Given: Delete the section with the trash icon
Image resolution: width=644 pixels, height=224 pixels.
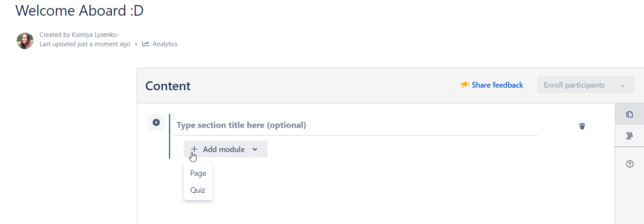Looking at the screenshot, I should (x=582, y=126).
